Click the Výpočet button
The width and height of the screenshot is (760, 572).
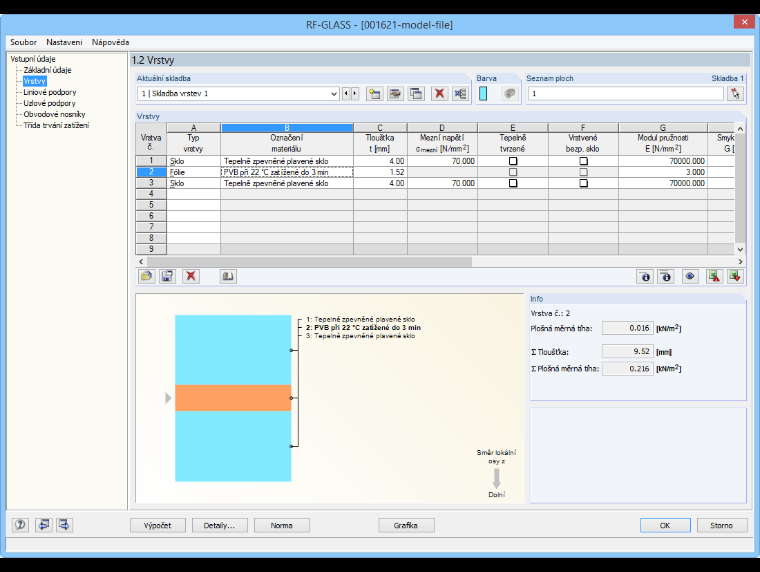pyautogui.click(x=158, y=525)
